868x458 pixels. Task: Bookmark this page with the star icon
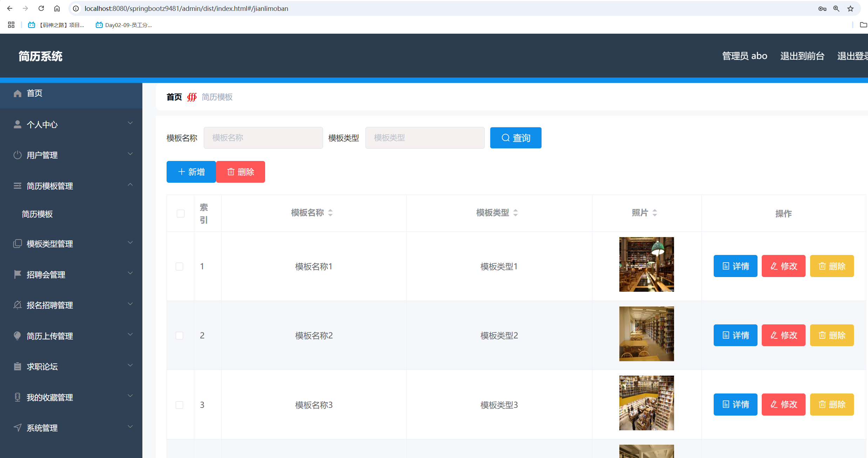[850, 8]
